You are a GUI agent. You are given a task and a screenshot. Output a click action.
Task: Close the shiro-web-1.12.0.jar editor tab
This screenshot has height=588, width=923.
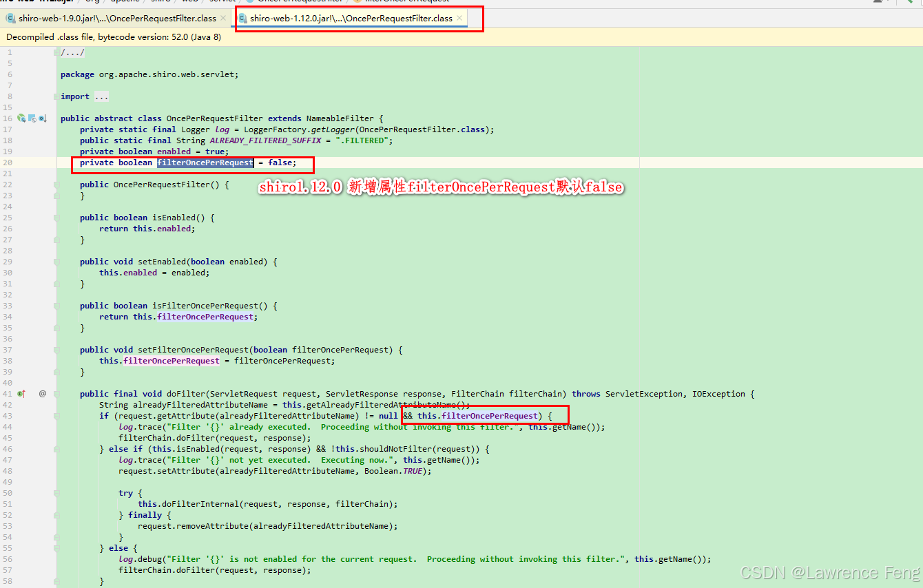point(459,19)
